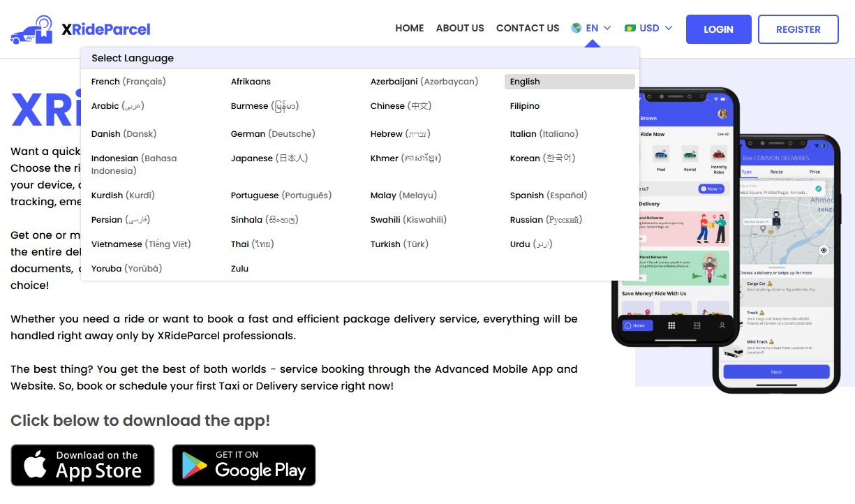Open the Google Play badge
This screenshot has height=504, width=855.
244,465
